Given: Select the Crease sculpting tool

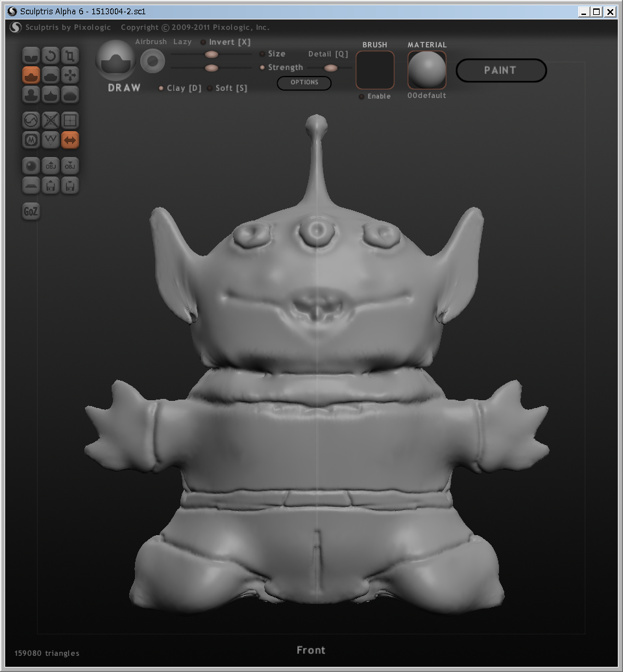Looking at the screenshot, I should (31, 56).
